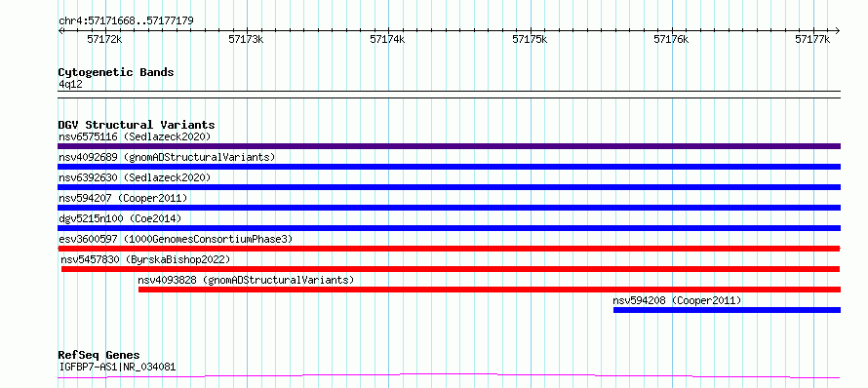Click the esv3600597 (1000GenomesConsortiumPhase3) label
Image resolution: width=868 pixels, height=388 pixels.
(176, 239)
